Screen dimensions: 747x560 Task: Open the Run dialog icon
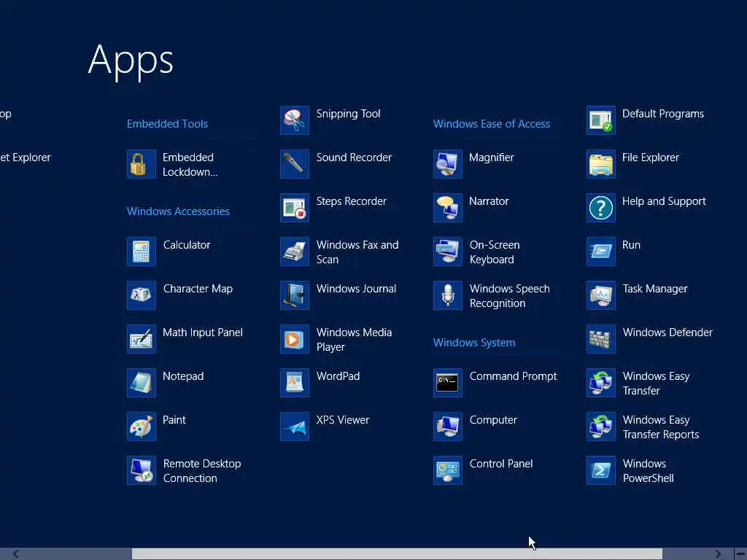click(x=601, y=252)
